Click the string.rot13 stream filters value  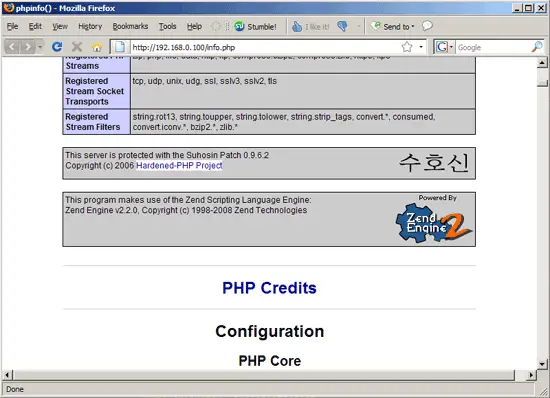pos(284,122)
